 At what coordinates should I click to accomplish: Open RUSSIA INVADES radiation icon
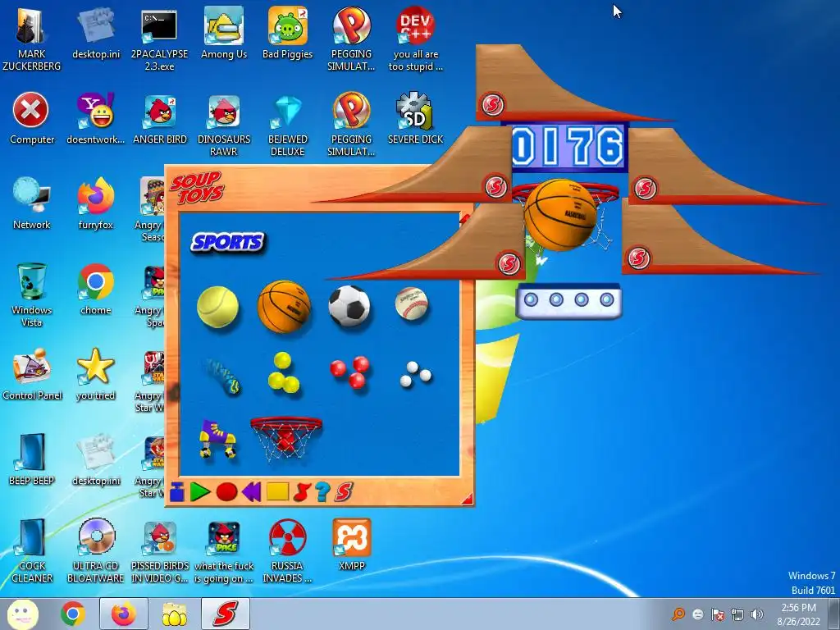(x=287, y=550)
